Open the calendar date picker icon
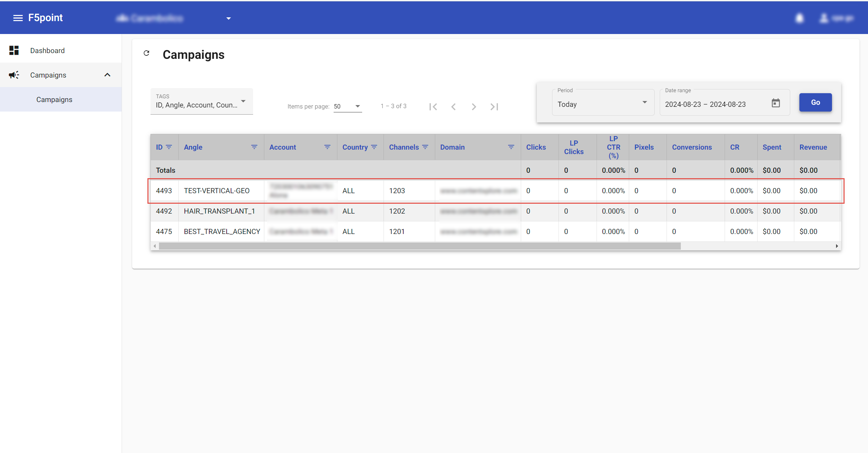 pos(776,103)
